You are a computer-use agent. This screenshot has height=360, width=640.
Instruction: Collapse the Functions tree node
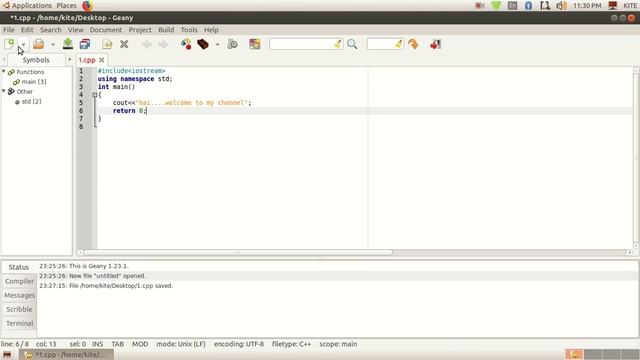point(4,71)
